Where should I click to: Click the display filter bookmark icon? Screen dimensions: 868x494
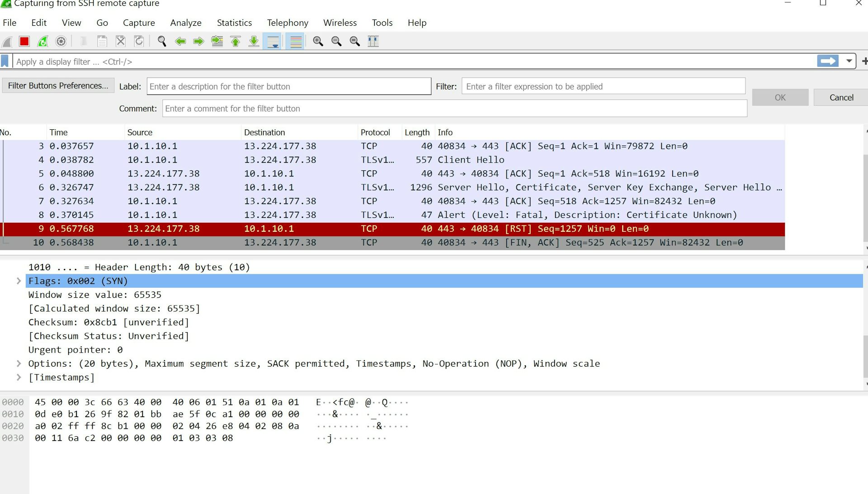5,61
